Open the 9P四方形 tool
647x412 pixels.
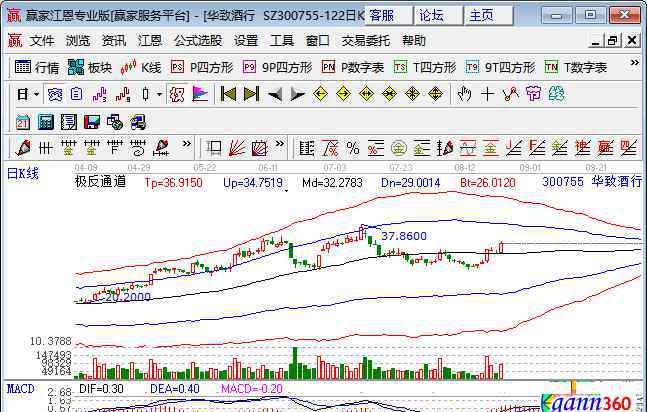(277, 67)
